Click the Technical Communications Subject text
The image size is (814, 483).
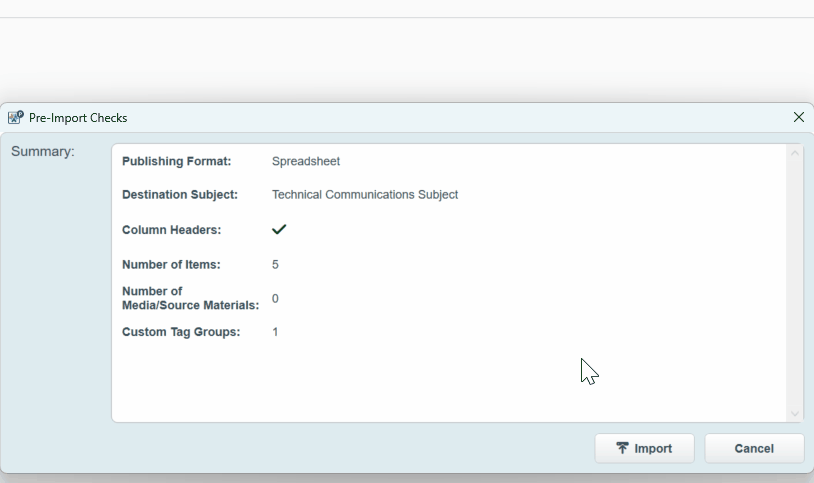pyautogui.click(x=365, y=195)
